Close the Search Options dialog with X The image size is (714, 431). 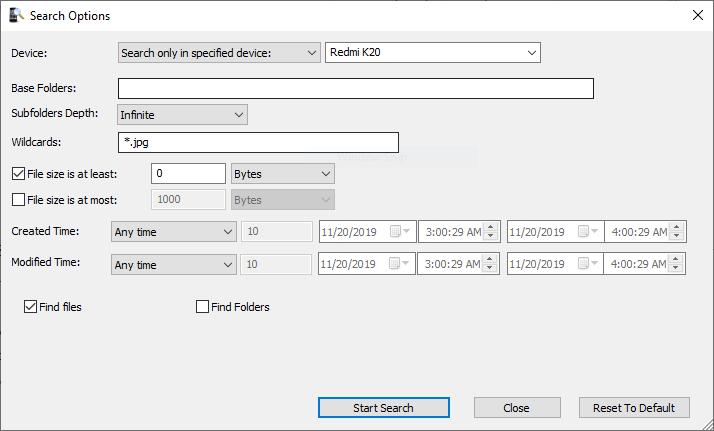coord(698,15)
